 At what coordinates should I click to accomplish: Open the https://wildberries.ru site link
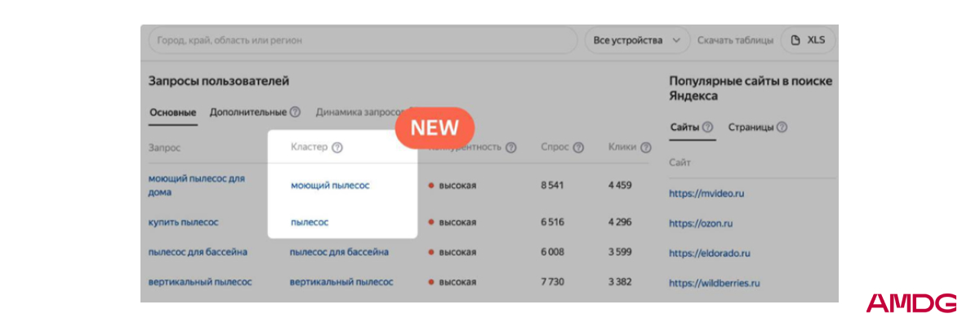coord(714,284)
